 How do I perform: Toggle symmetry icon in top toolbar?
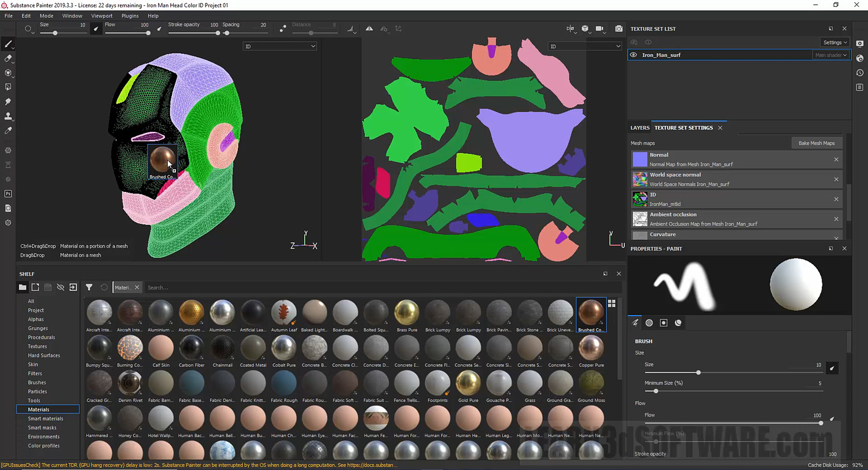(369, 28)
